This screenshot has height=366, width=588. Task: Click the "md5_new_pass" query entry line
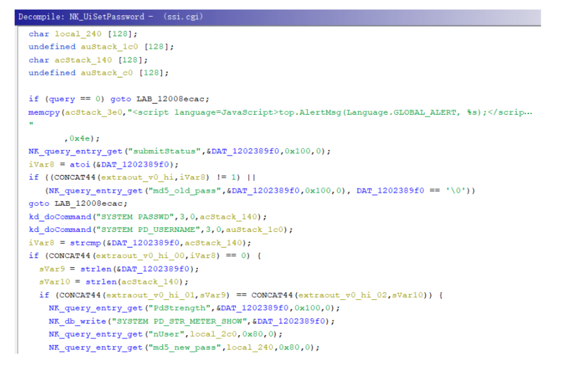point(184,348)
